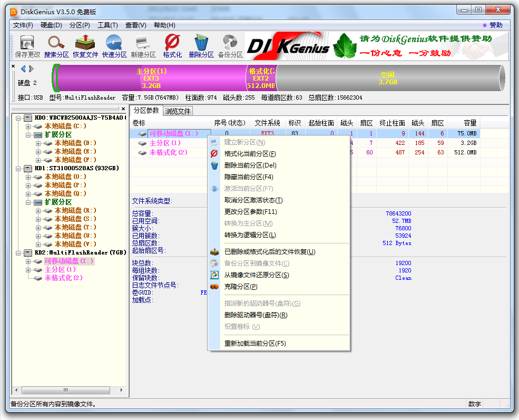Open the 帮助(H) menu
Viewport: 519px width, 420px height.
coord(164,25)
